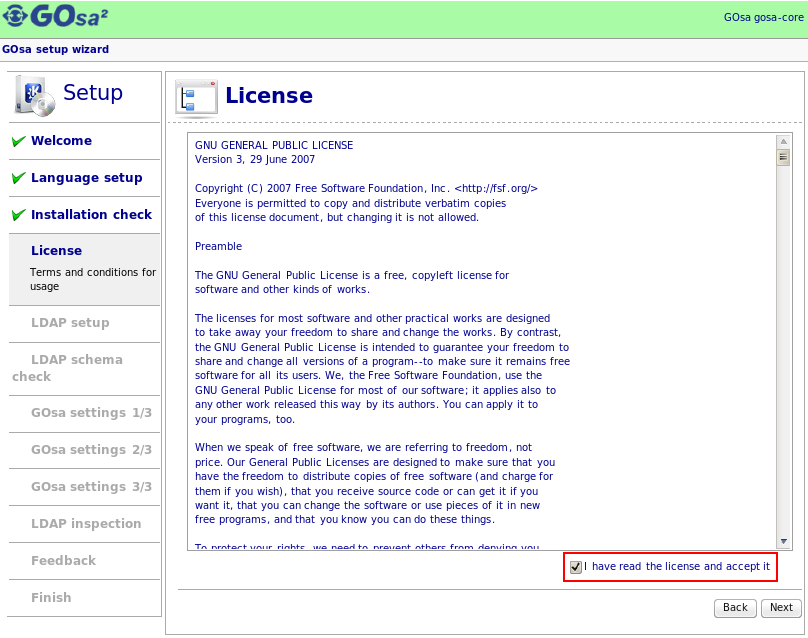The image size is (808, 638).
Task: Click the green checkmark beside Installation check
Action: (x=18, y=216)
